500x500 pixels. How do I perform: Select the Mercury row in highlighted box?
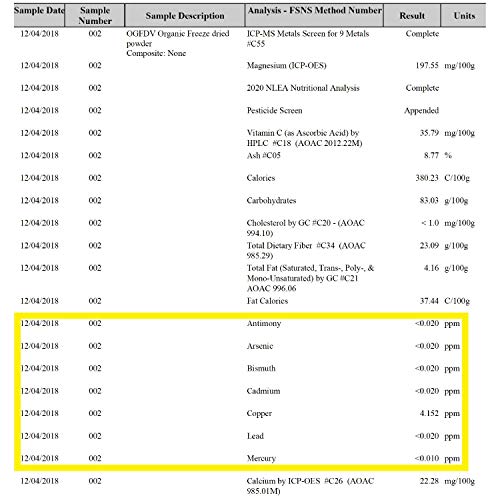(x=240, y=459)
